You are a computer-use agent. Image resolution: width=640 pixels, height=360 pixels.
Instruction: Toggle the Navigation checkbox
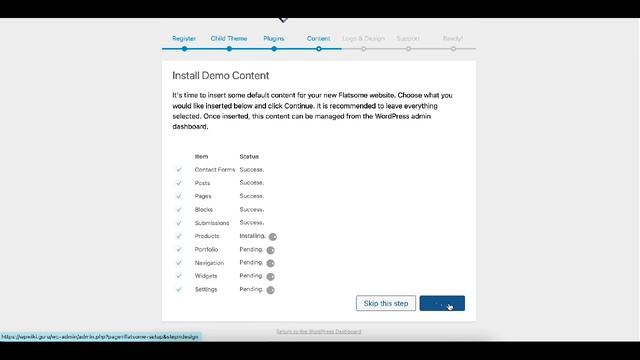click(x=179, y=263)
